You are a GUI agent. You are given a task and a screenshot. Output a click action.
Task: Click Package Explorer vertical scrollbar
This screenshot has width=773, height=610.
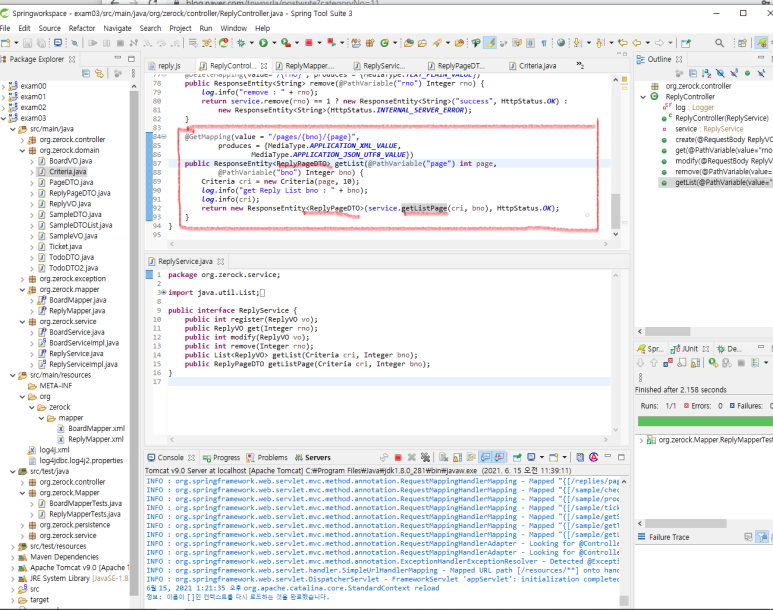click(134, 341)
